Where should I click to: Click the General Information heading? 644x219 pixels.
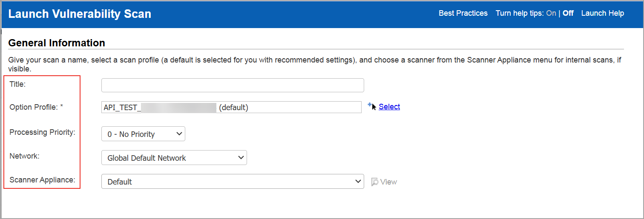point(57,43)
